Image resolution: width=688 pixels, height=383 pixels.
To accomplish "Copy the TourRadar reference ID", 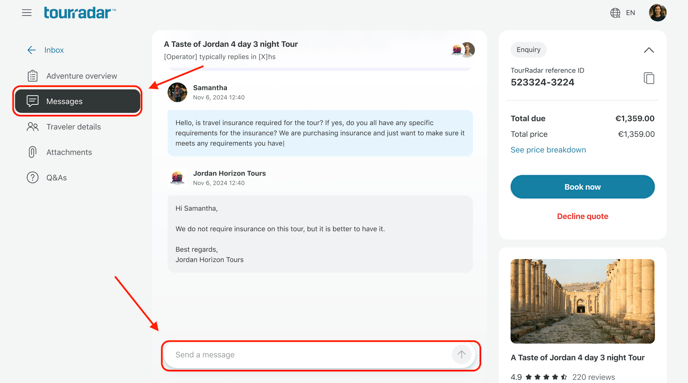I will (649, 78).
